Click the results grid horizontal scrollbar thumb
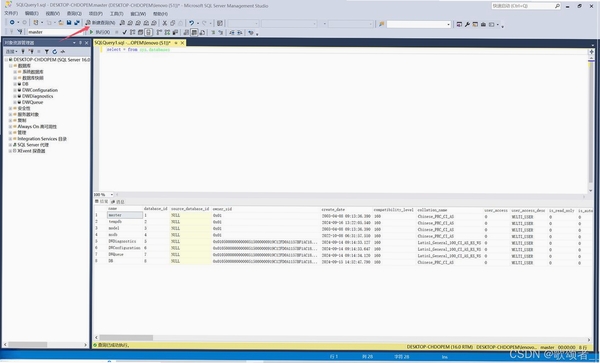Image resolution: width=600 pixels, height=363 pixels. coord(126,338)
